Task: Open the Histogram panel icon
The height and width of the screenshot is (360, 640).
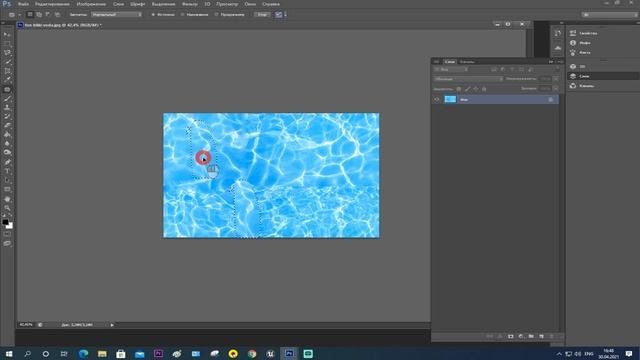Action: (558, 48)
